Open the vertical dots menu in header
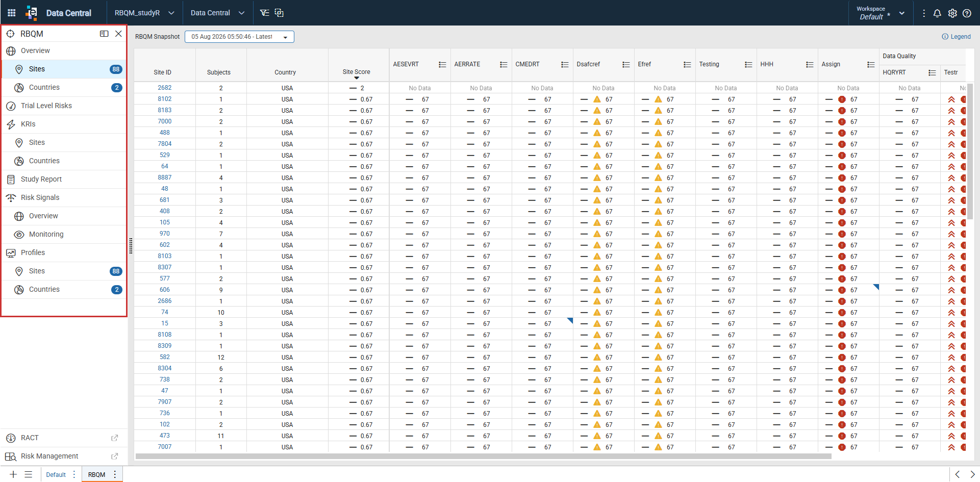 click(924, 13)
